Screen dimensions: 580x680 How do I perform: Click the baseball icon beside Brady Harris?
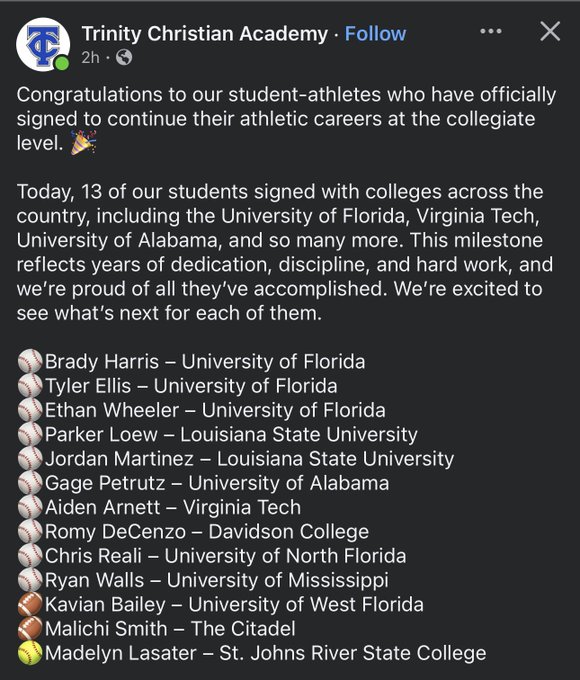[30, 362]
